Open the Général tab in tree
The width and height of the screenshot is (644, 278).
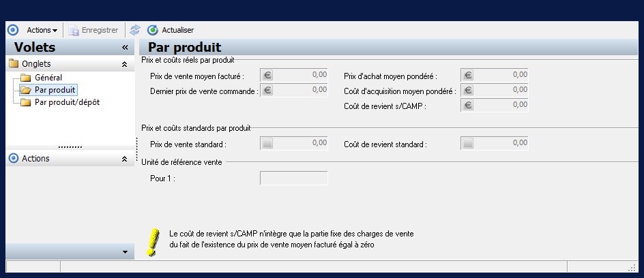click(48, 78)
